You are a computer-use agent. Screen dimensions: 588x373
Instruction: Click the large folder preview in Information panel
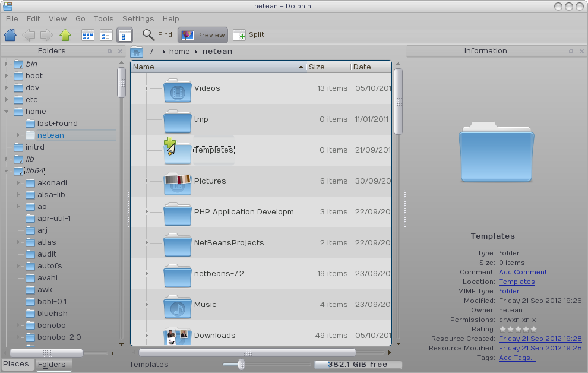496,152
